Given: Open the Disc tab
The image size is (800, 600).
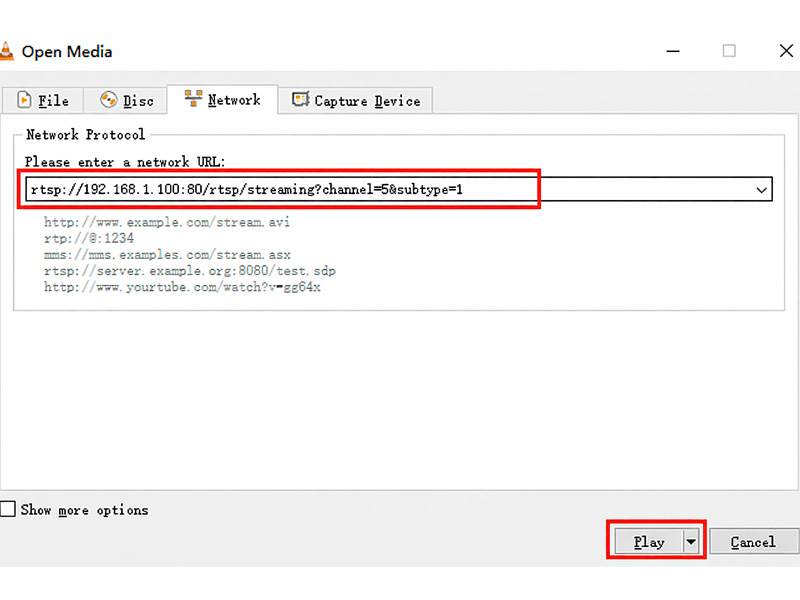Looking at the screenshot, I should 138,101.
